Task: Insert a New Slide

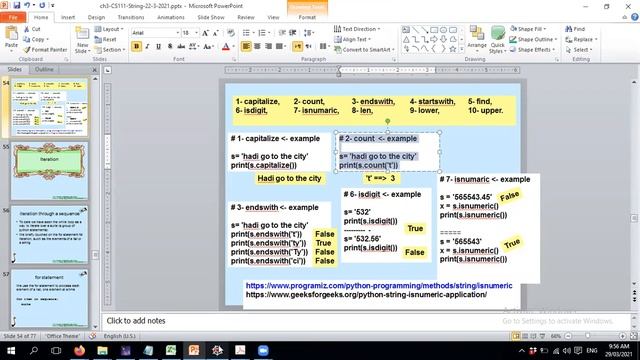Action: pos(82,40)
